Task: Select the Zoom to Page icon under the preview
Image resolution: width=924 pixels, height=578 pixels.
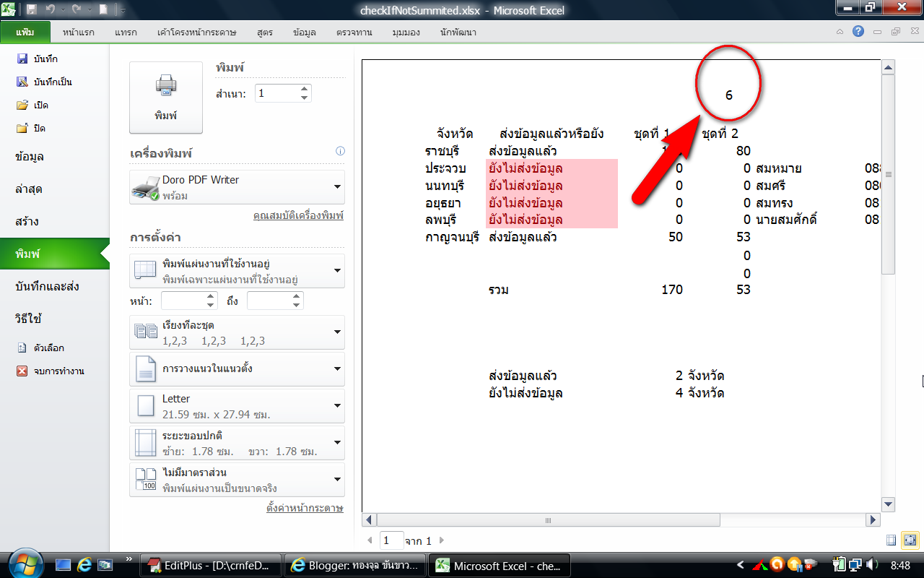Action: click(910, 540)
